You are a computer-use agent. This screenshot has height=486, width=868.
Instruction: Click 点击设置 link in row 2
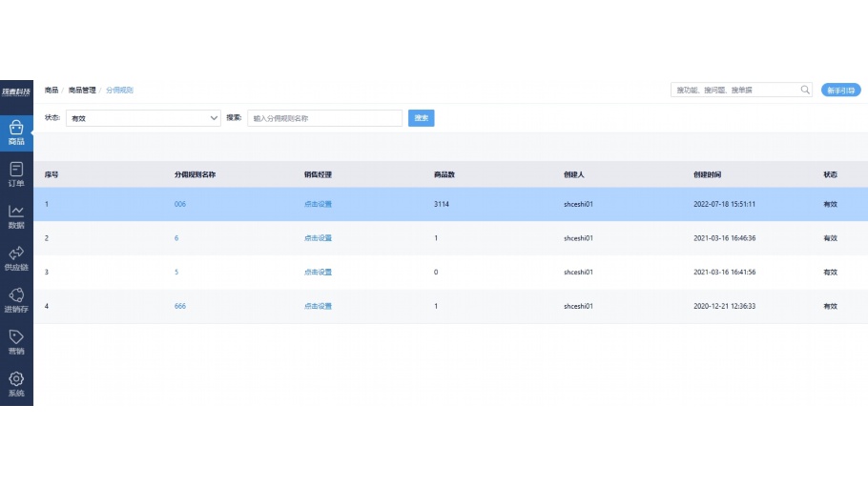[318, 238]
